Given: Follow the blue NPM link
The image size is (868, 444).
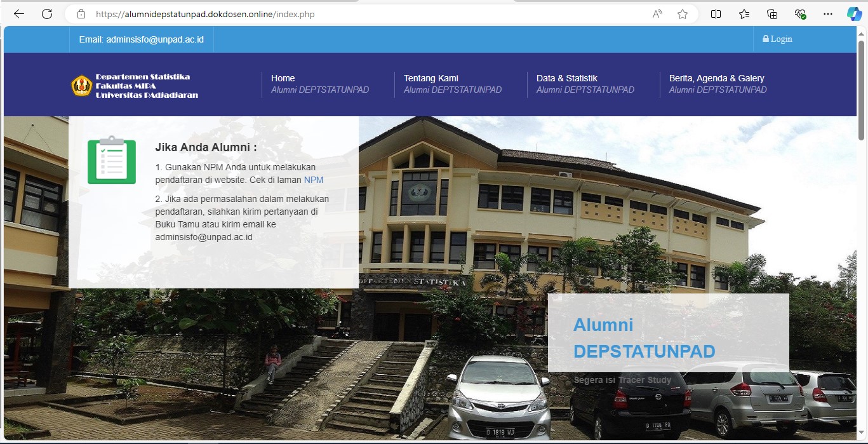Looking at the screenshot, I should tap(314, 180).
